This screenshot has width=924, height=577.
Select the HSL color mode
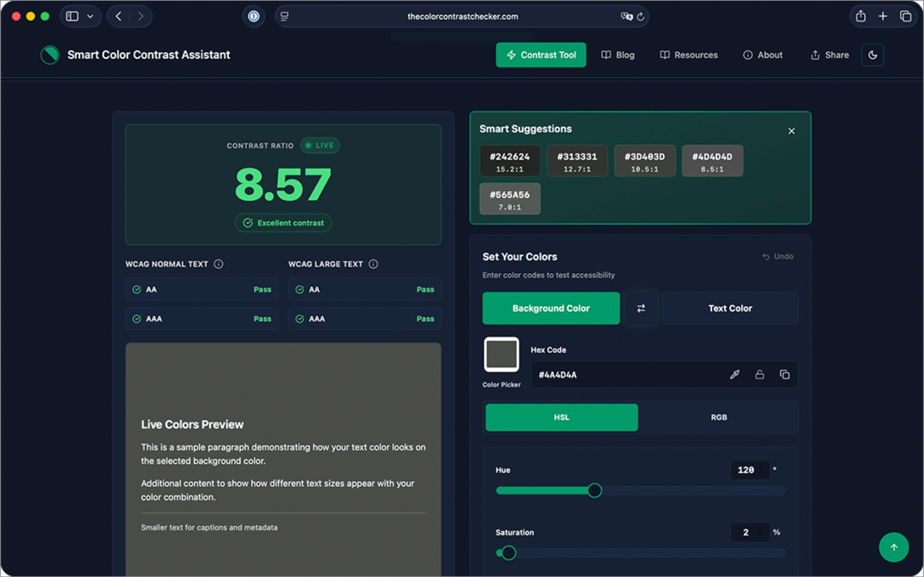tap(562, 417)
